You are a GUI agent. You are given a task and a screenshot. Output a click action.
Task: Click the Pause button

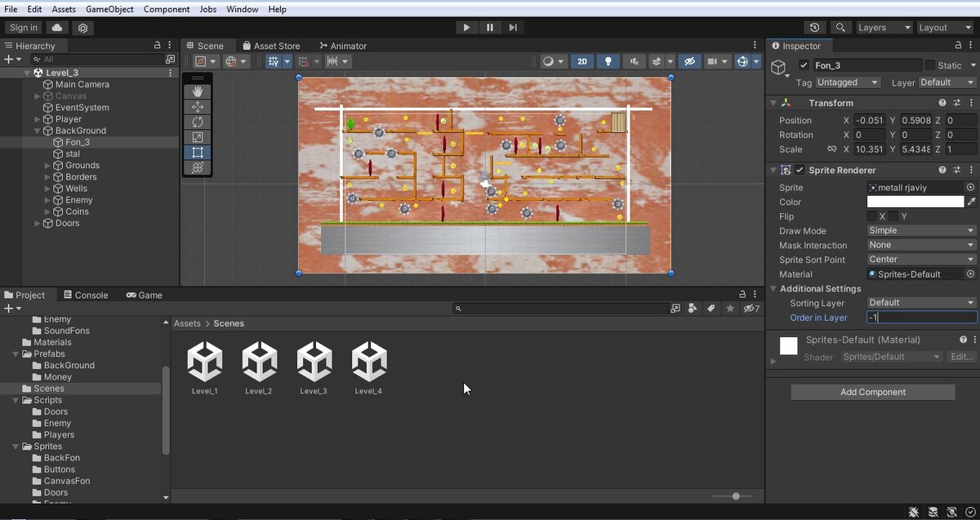(x=489, y=27)
